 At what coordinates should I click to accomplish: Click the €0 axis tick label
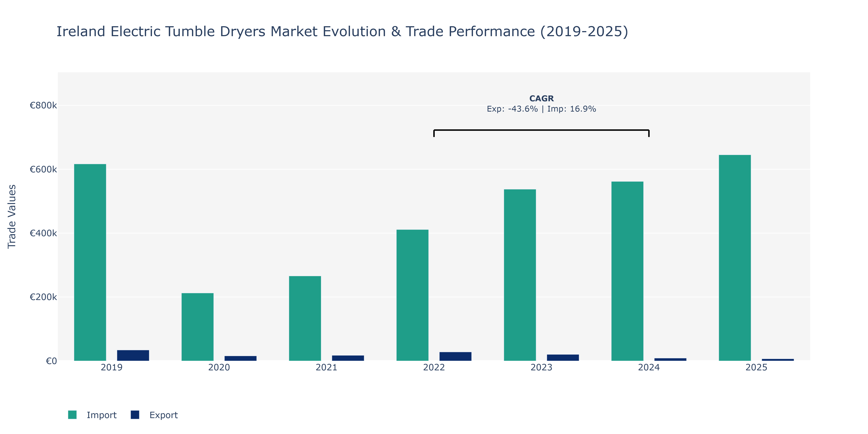pyautogui.click(x=52, y=361)
